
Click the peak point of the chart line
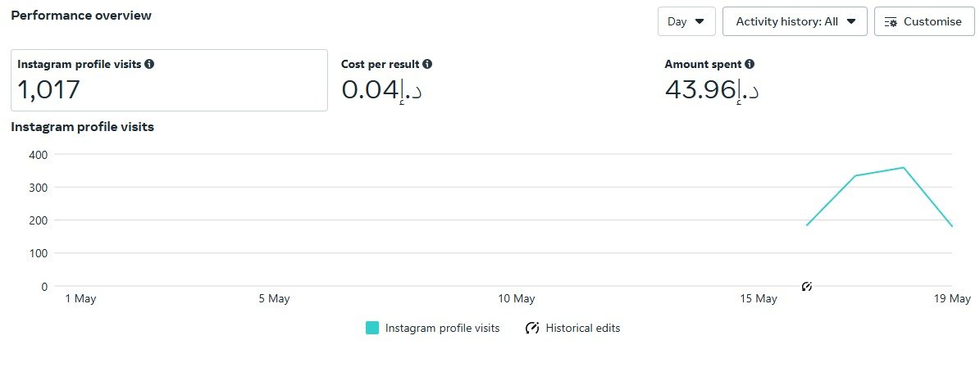coord(903,168)
